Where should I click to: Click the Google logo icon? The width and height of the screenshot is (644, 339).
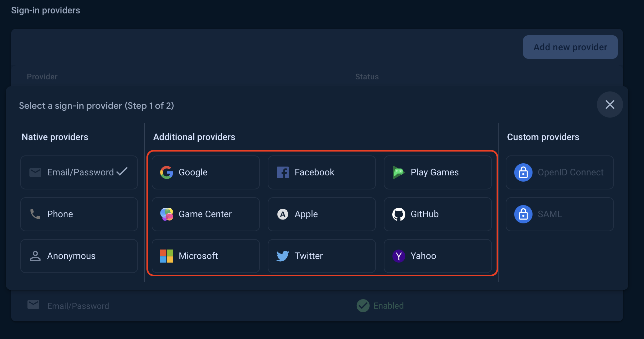tap(166, 172)
